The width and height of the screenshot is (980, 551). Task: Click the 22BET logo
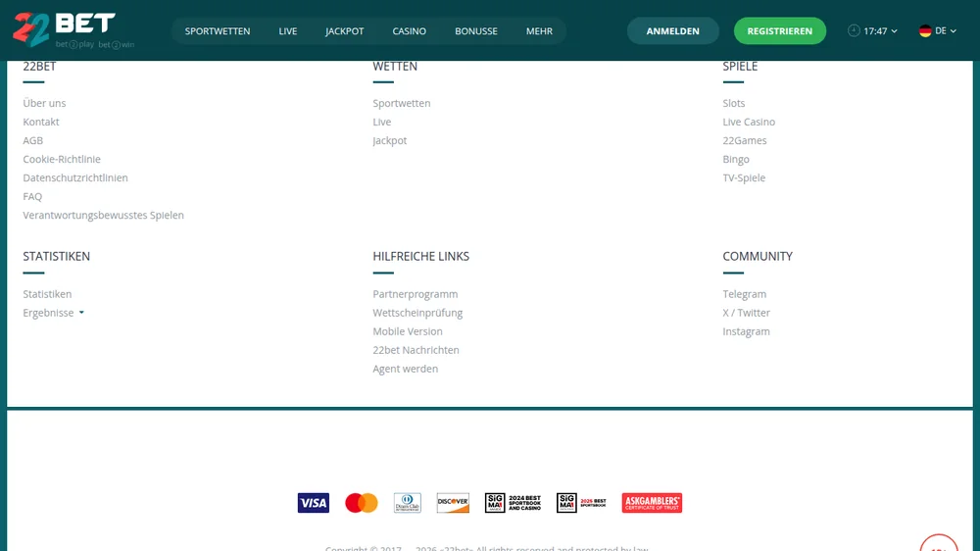click(73, 30)
